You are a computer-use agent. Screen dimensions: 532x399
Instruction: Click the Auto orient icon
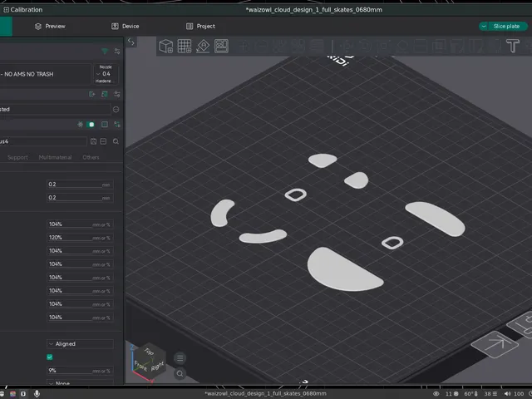pos(203,47)
